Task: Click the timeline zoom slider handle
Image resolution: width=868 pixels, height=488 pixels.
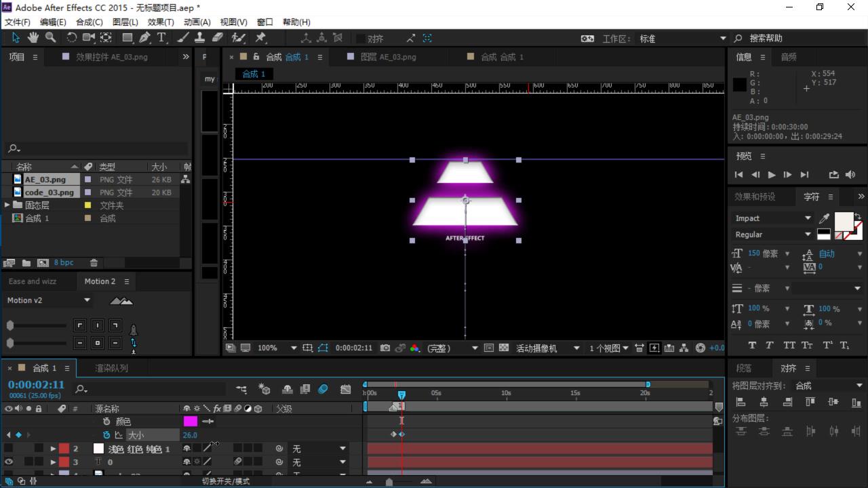Action: (x=389, y=482)
